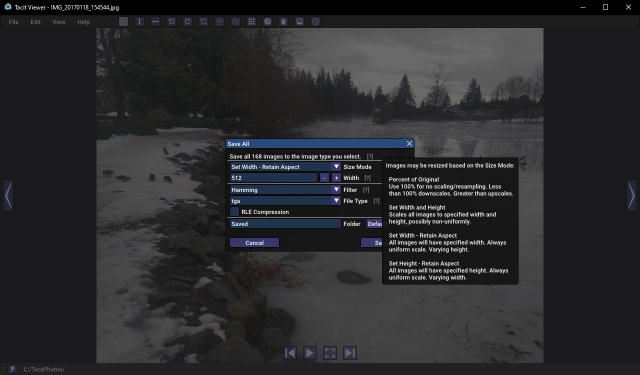
Task: Toggle the RLE Compression checkbox
Action: click(234, 211)
